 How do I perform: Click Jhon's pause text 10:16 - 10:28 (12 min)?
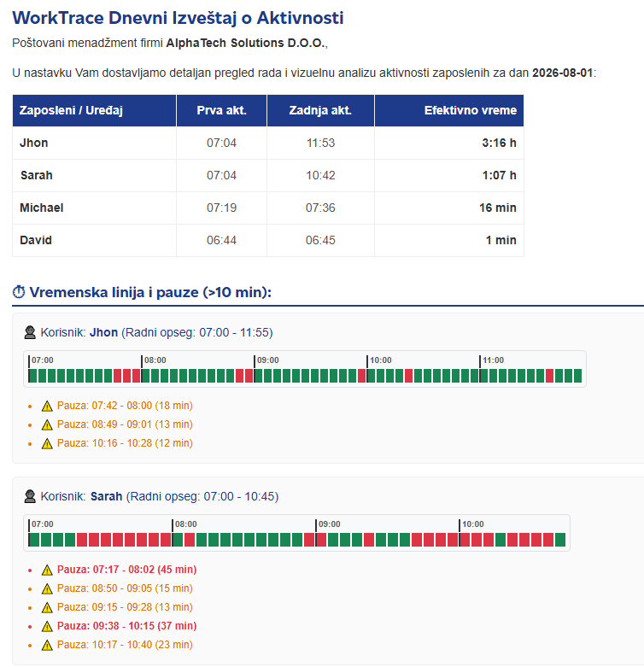tap(125, 443)
